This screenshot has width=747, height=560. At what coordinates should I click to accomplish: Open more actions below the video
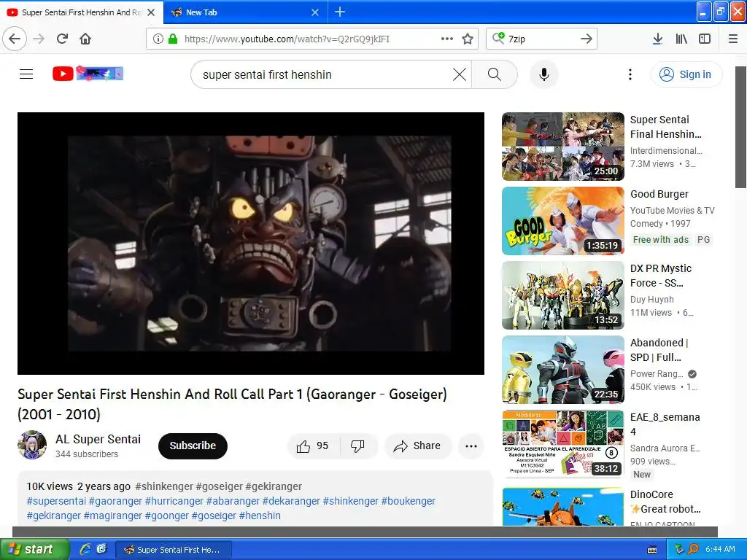(471, 446)
